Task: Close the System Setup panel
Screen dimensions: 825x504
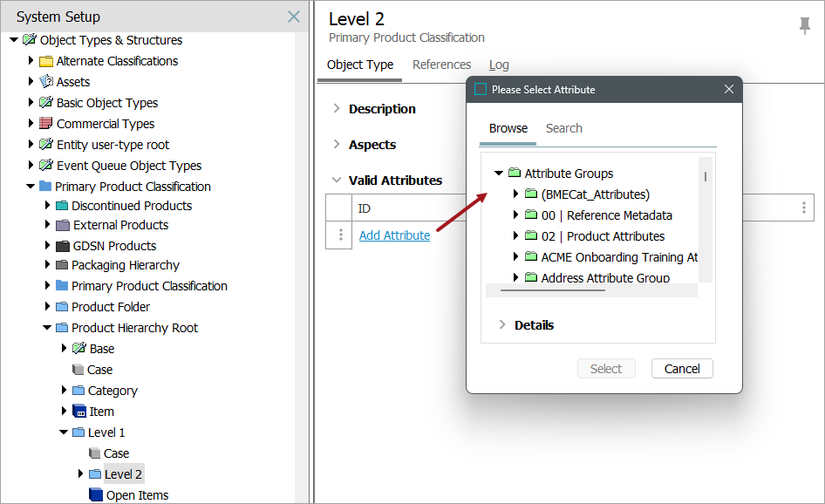Action: tap(294, 17)
